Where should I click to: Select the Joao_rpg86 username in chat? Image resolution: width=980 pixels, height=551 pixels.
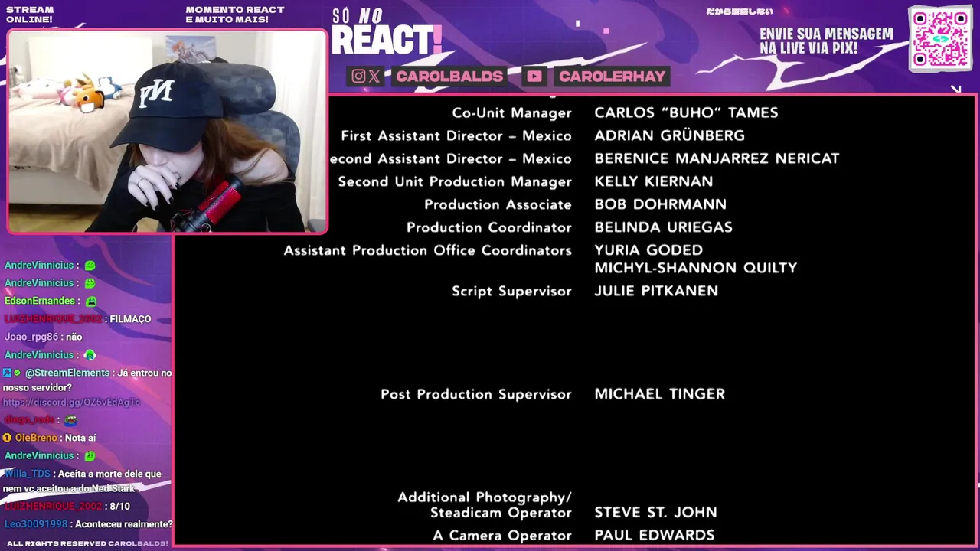point(31,337)
